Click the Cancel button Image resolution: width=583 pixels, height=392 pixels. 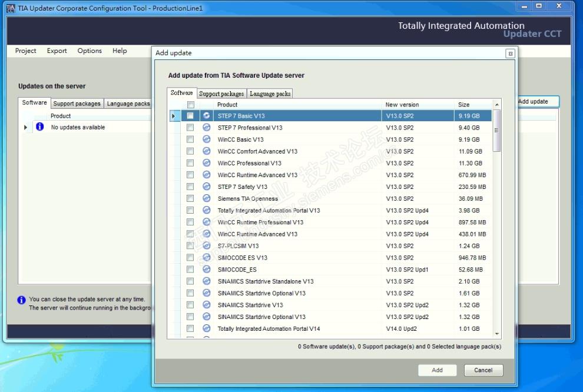pyautogui.click(x=483, y=370)
